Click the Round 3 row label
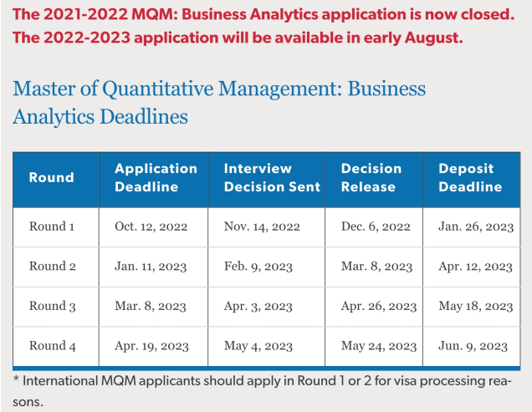Screen dimensions: 532x412 click(52, 306)
